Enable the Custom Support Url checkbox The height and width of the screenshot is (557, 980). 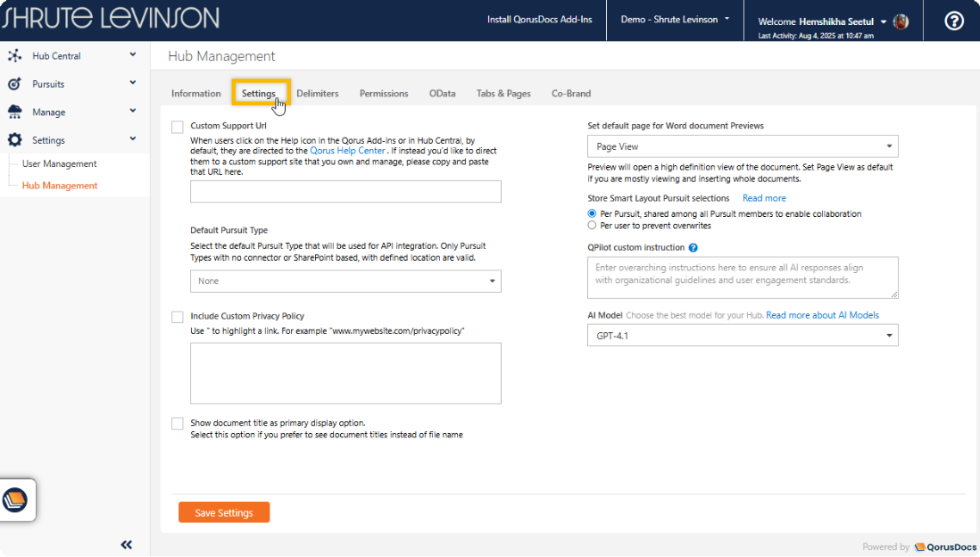coord(178,127)
